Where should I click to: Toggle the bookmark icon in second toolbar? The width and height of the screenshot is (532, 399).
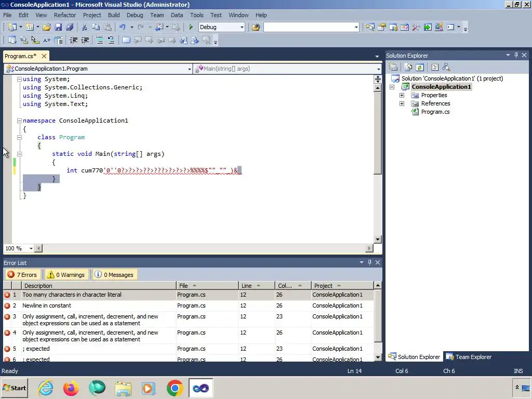pyautogui.click(x=126, y=41)
